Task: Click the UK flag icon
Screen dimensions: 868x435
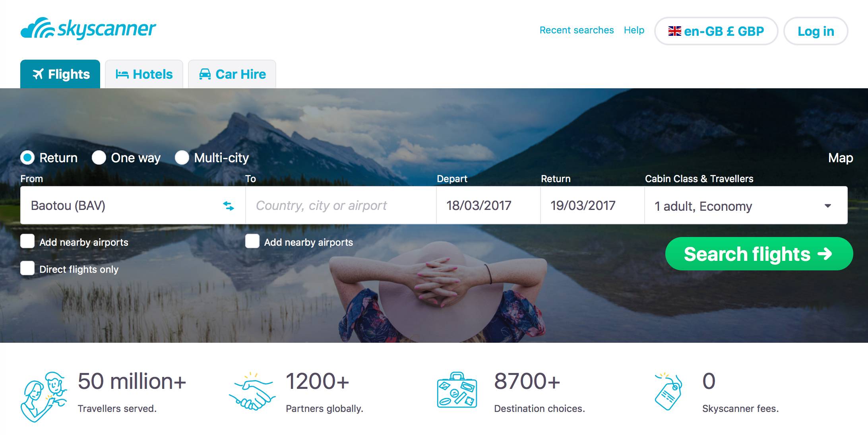Action: pos(674,31)
